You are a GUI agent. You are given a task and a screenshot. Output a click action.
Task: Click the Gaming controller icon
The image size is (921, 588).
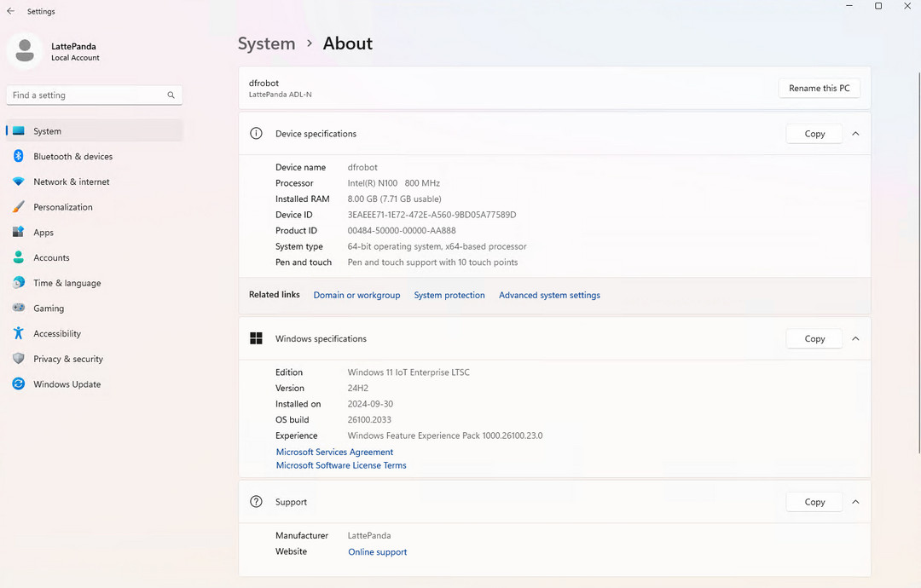(x=18, y=308)
